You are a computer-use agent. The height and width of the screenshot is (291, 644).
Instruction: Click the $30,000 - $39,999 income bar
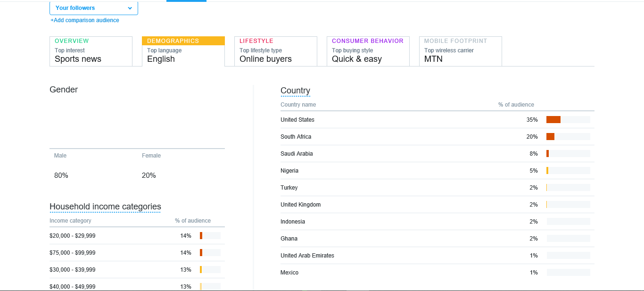[210, 270]
